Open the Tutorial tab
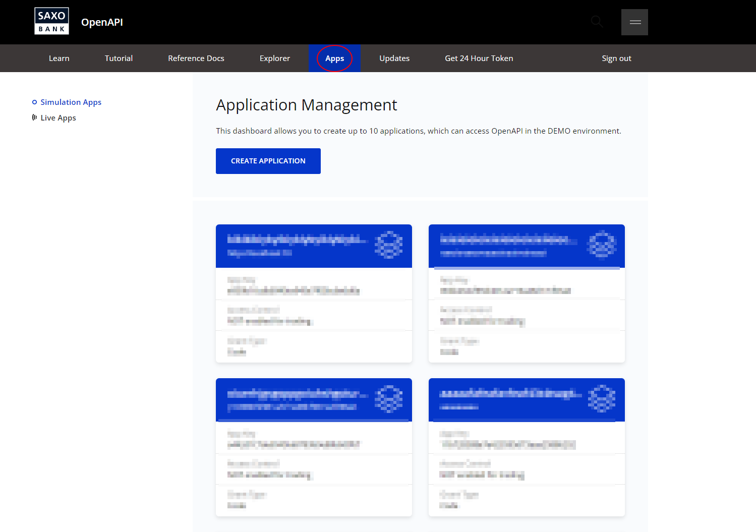756x532 pixels. [119, 58]
